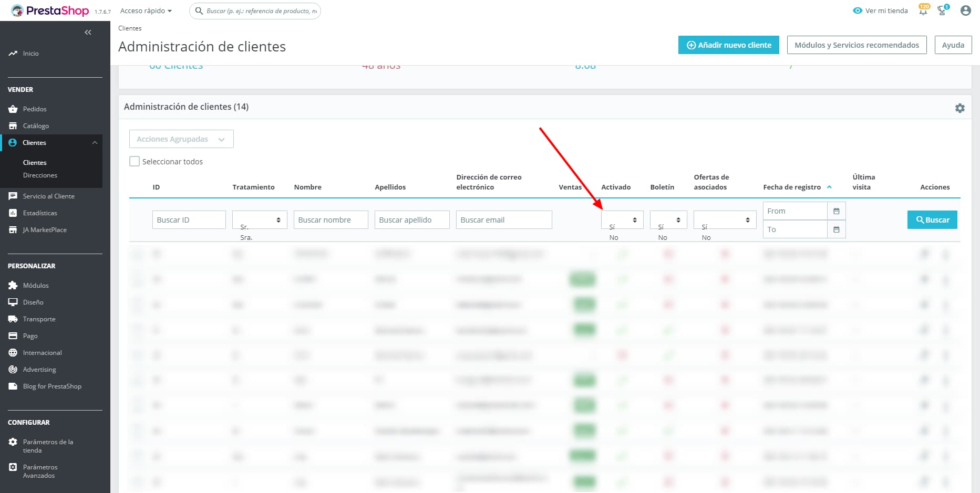Click Añadir nuevo cliente button
Screen dimensions: 980x493
(728, 45)
